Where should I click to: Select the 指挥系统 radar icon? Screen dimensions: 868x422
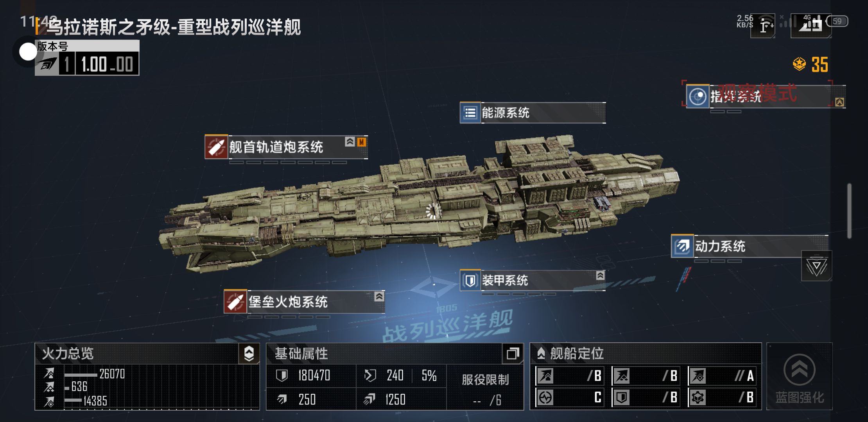point(698,96)
